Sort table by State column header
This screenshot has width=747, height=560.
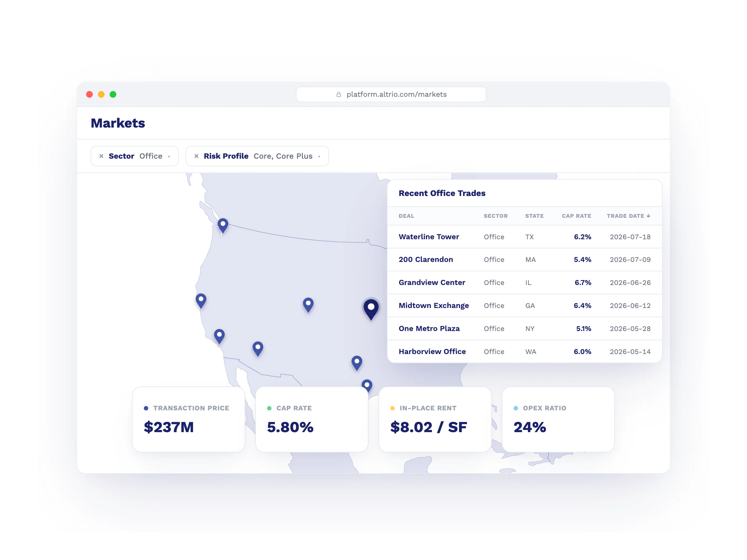(534, 216)
